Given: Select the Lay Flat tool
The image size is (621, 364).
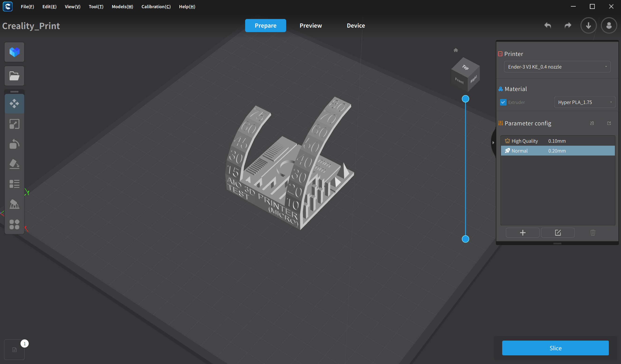Looking at the screenshot, I should (14, 164).
